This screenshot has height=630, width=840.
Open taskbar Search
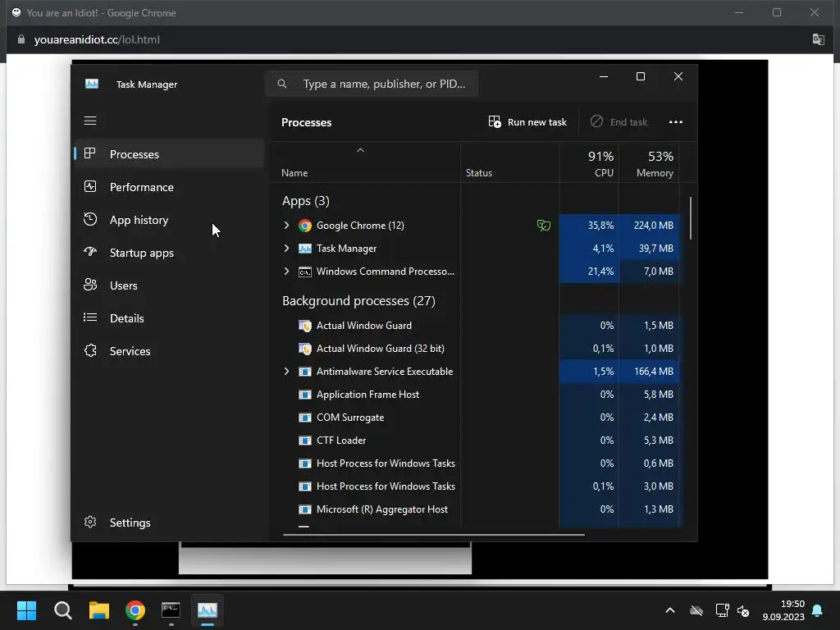(x=62, y=610)
